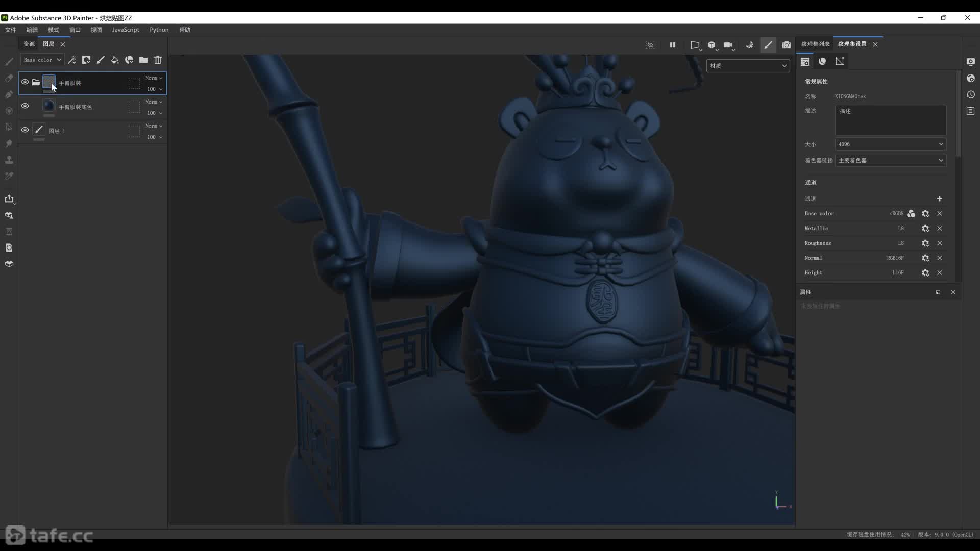980x551 pixels.
Task: Open the 4096 texture size dropdown
Action: point(890,144)
